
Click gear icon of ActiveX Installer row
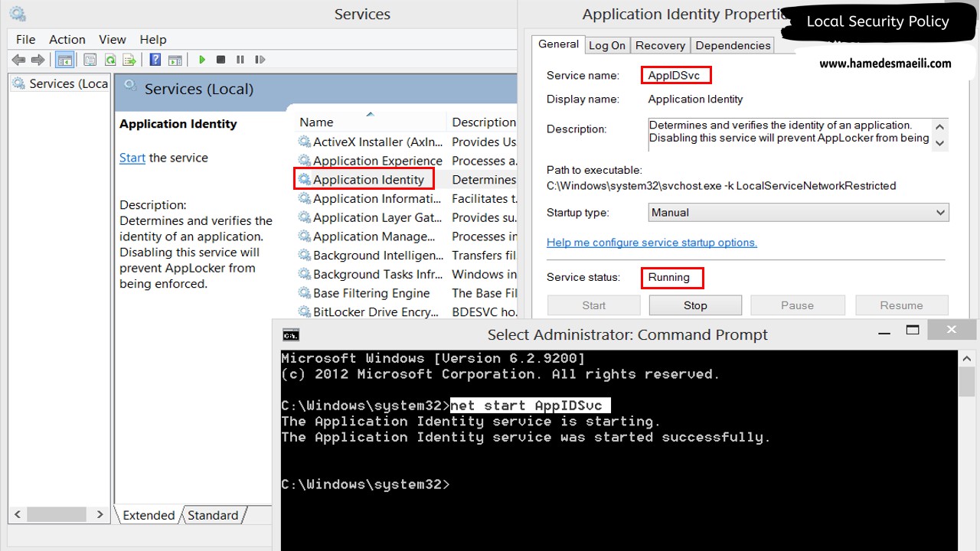[304, 142]
